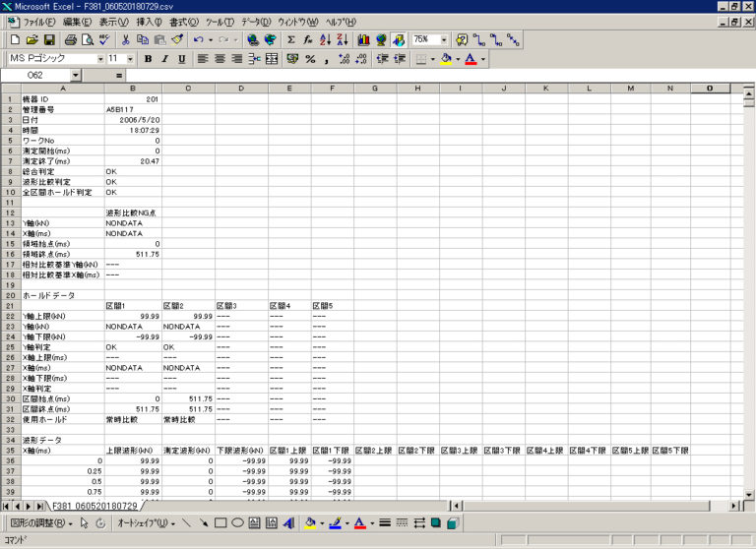
Task: Open the Chart Wizard icon
Action: coord(363,40)
